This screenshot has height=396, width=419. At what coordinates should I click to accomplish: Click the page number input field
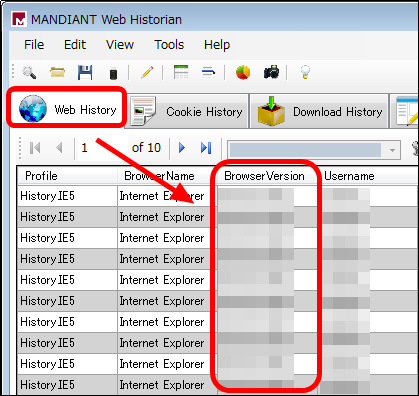(102, 148)
